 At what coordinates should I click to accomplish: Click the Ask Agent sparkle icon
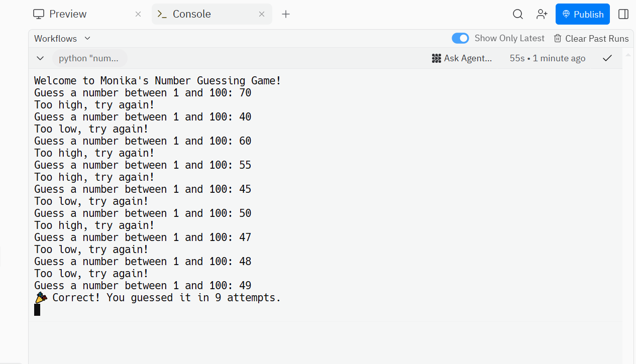point(437,58)
